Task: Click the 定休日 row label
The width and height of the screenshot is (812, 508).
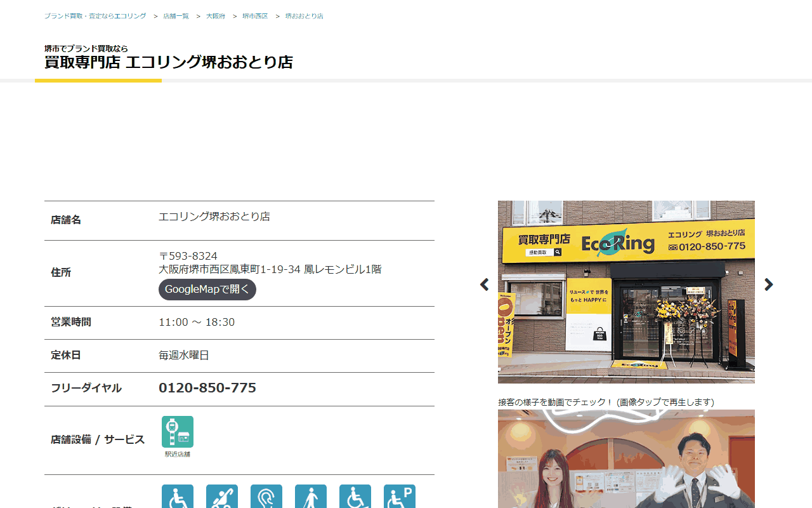Action: tap(66, 355)
